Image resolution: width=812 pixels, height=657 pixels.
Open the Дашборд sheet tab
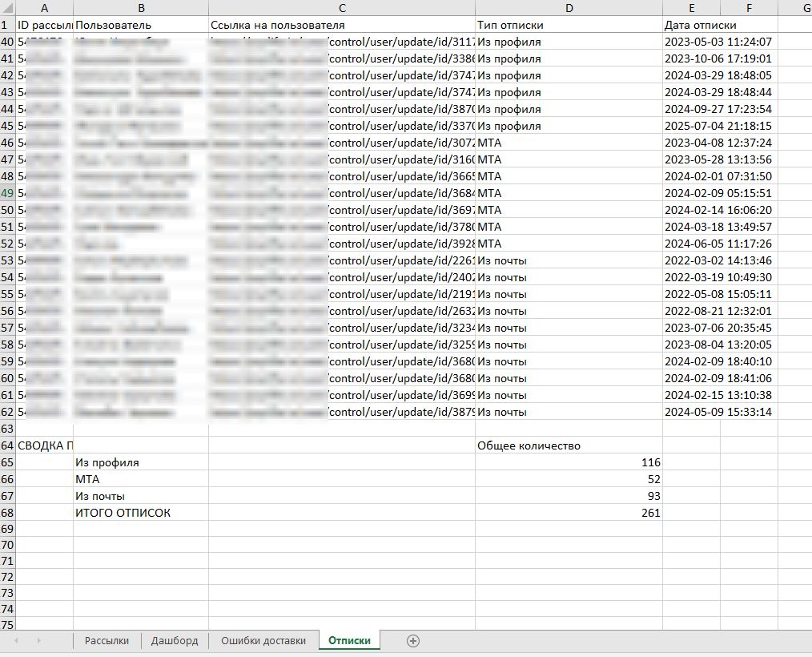174,640
